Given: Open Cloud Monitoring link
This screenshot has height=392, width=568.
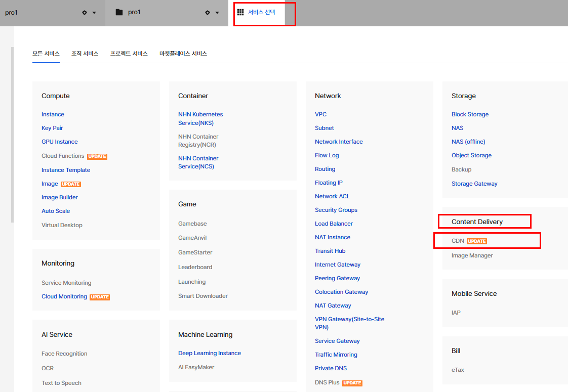Looking at the screenshot, I should pos(64,296).
